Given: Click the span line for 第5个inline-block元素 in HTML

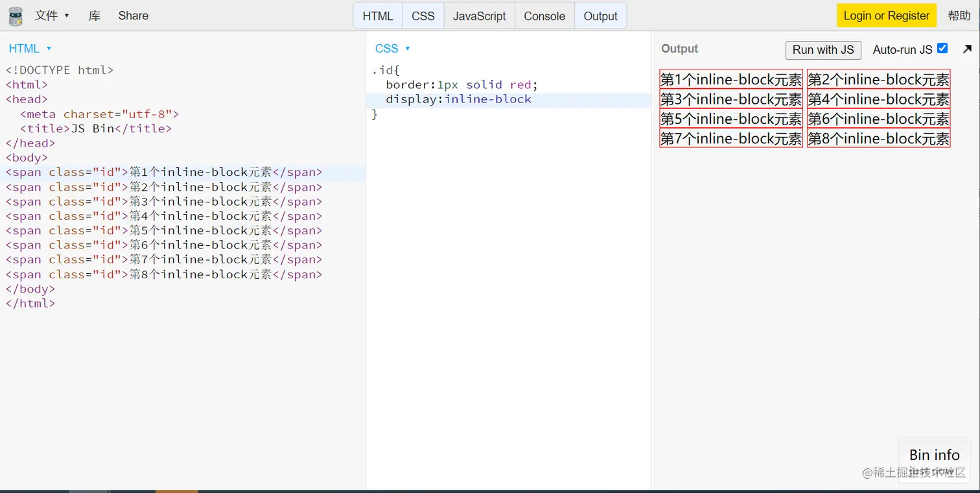Looking at the screenshot, I should point(164,230).
